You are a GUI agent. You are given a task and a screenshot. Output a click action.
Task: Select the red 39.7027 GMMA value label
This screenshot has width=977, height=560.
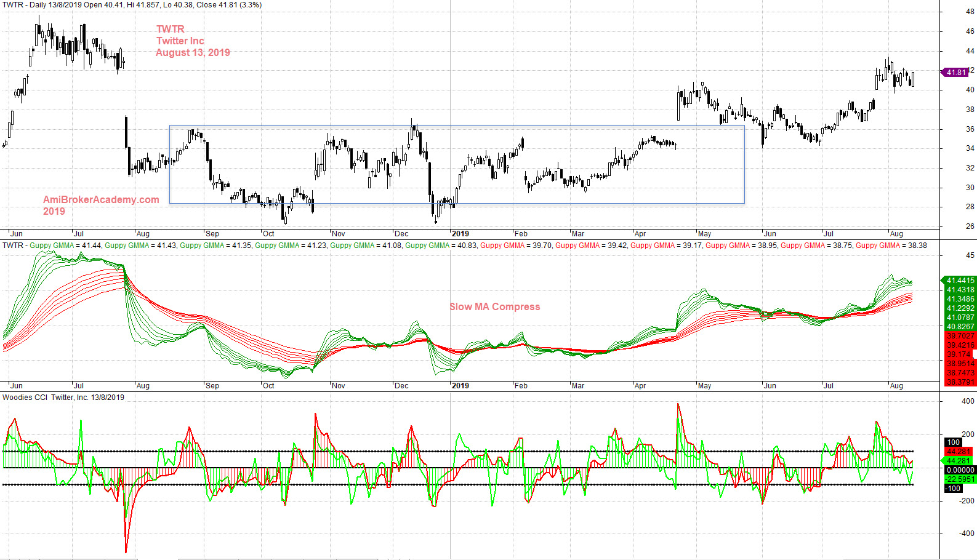[x=959, y=336]
